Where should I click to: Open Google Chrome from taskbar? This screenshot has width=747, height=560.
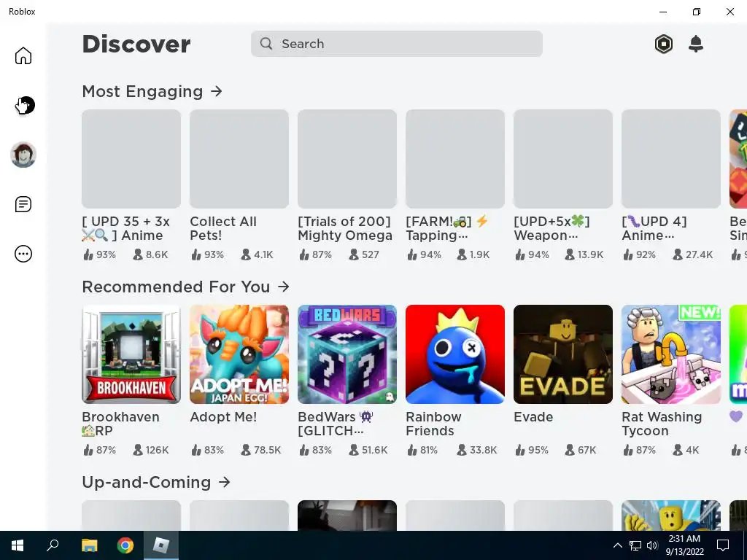click(x=125, y=545)
